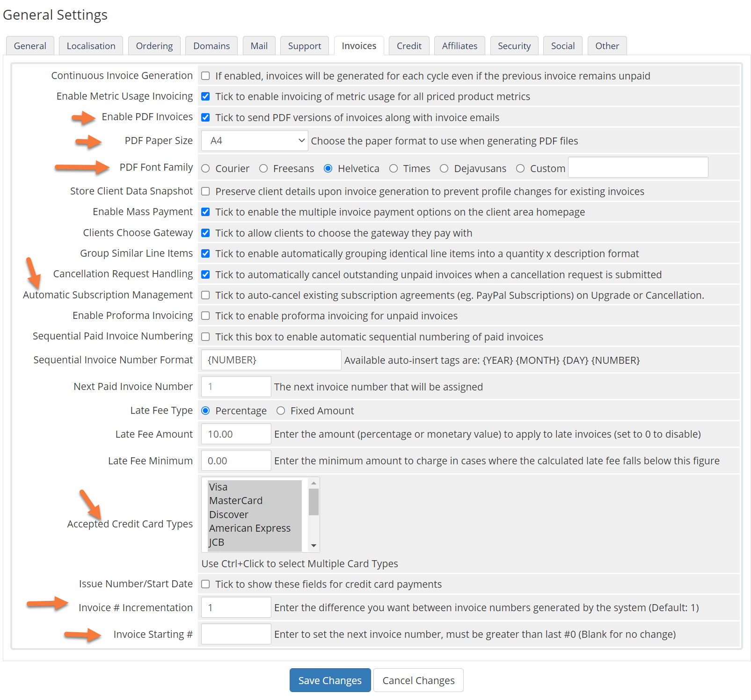Focus the Late Fee Amount field
The height and width of the screenshot is (700, 751).
click(236, 434)
